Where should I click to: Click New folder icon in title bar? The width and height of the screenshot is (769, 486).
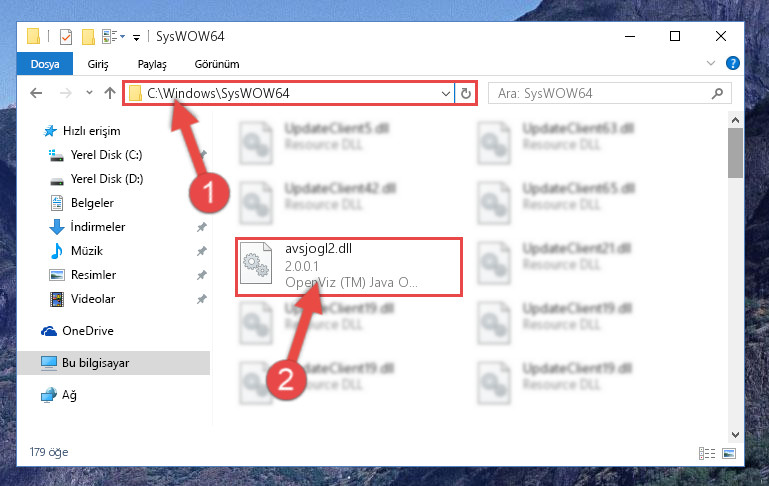[88, 37]
